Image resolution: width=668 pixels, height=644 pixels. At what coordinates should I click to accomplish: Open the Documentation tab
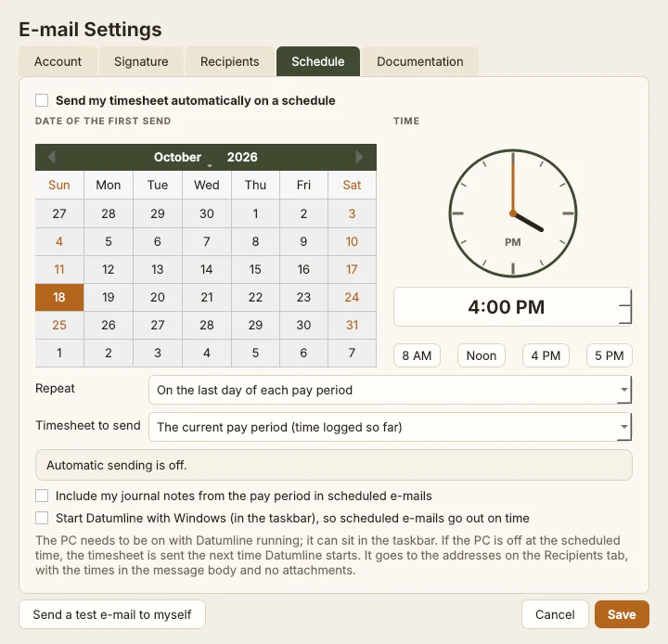[x=420, y=61]
